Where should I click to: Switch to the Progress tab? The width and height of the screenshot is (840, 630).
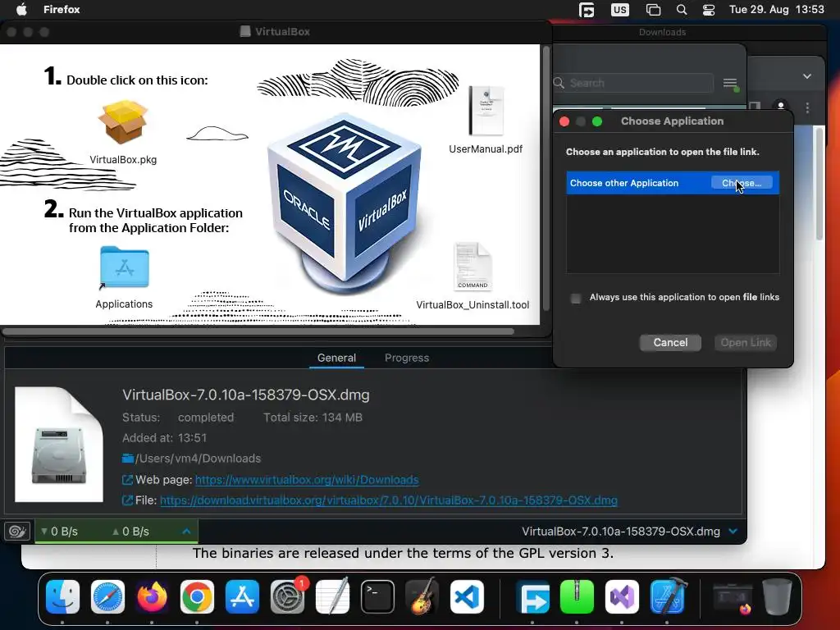pos(407,358)
